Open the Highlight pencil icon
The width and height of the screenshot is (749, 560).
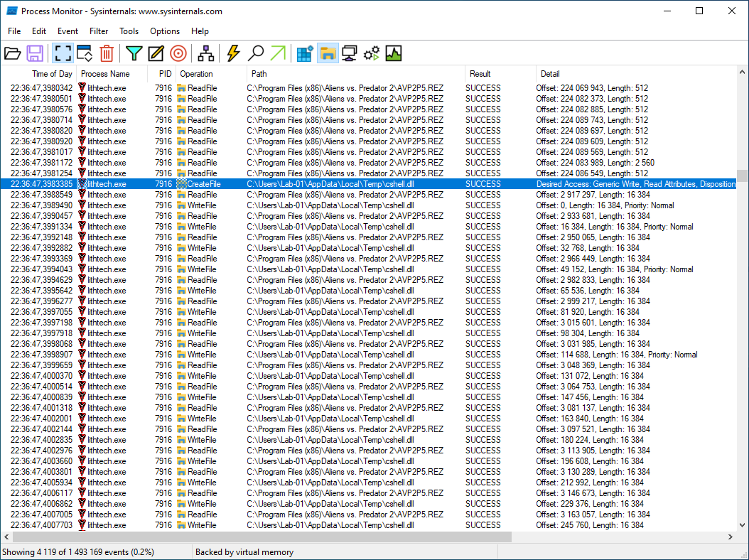pyautogui.click(x=156, y=53)
